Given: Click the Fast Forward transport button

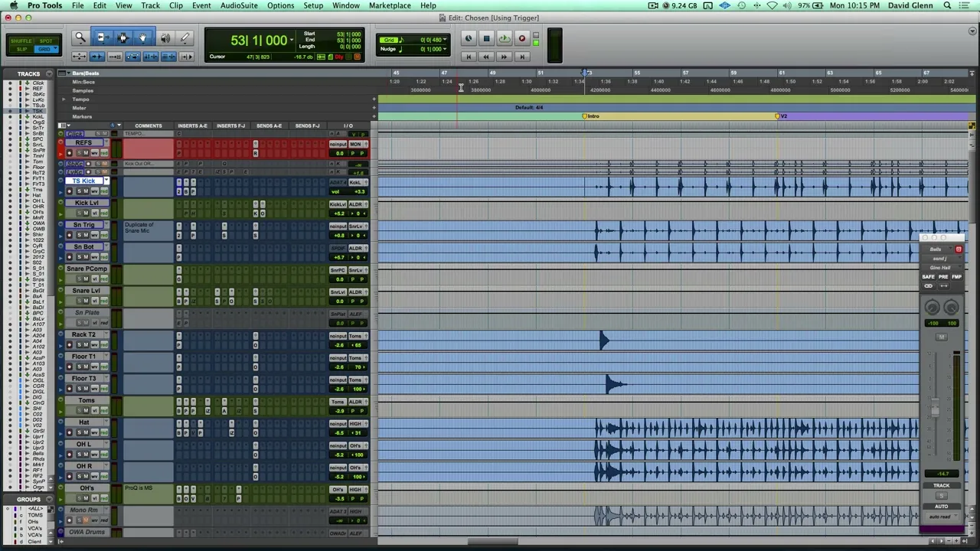Looking at the screenshot, I should [x=504, y=57].
